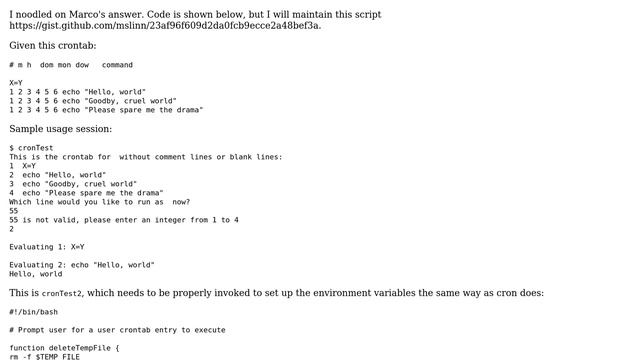Click numbered output line '2 echo Hello, world'
Image resolution: width=640 pixels, height=360 pixels.
click(x=58, y=175)
